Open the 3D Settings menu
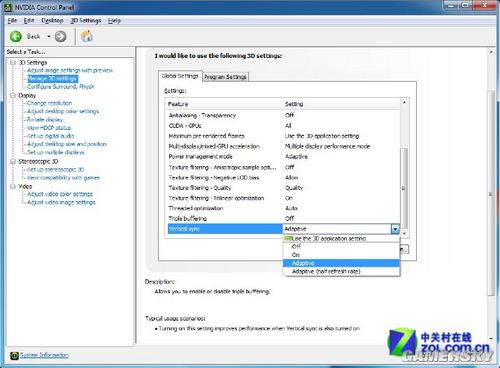The height and width of the screenshot is (368, 500). pos(86,21)
